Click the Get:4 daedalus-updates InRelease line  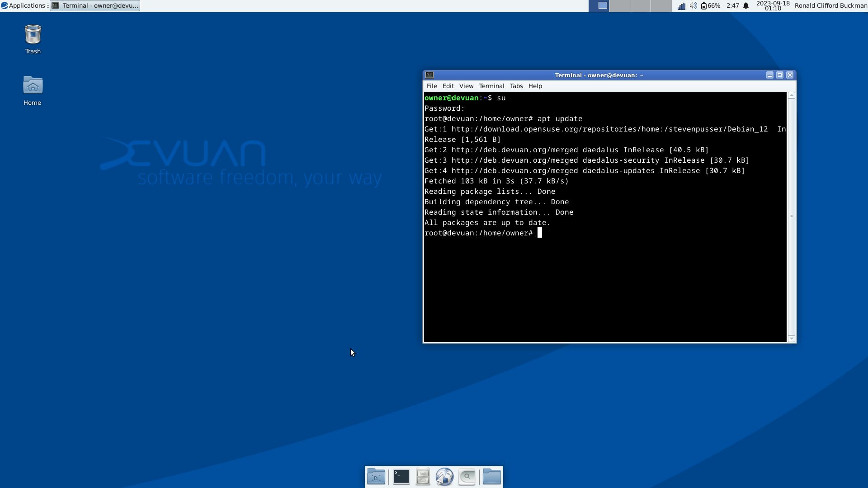pos(585,171)
